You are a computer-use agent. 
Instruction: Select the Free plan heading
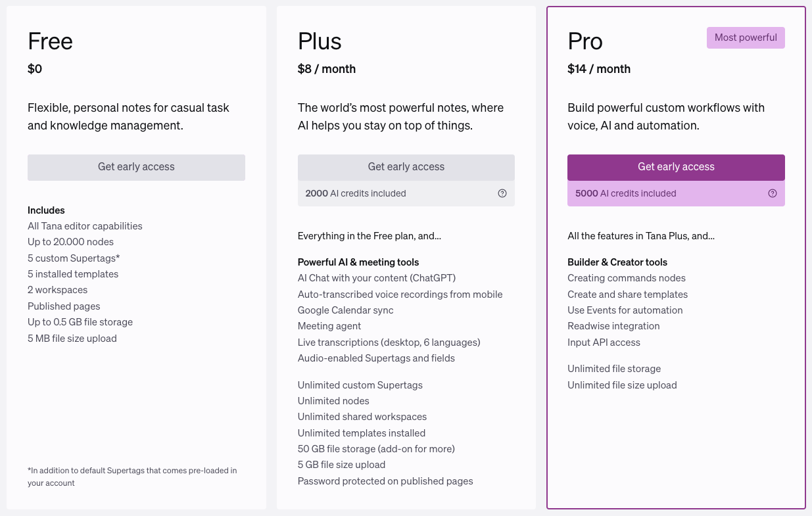[x=50, y=41]
